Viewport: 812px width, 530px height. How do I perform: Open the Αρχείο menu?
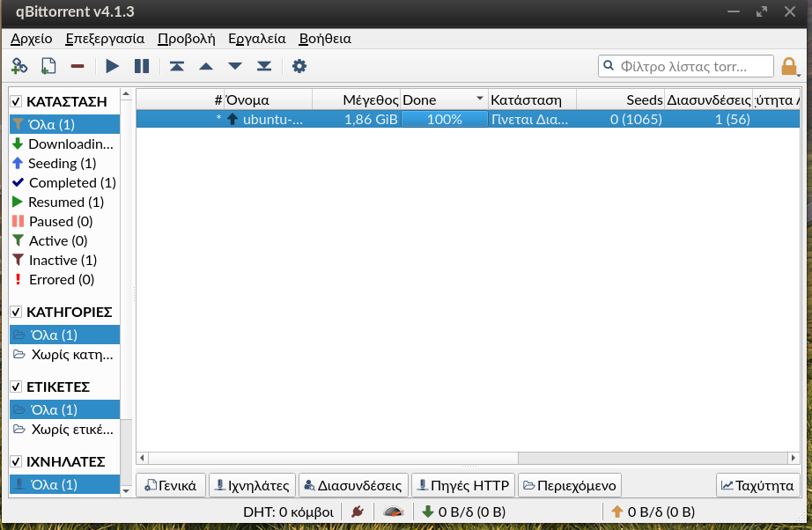pyautogui.click(x=32, y=39)
